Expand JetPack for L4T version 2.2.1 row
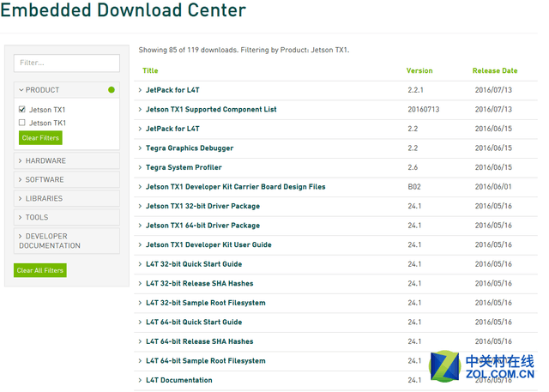Screen dimensions: 549x392 click(335, 90)
